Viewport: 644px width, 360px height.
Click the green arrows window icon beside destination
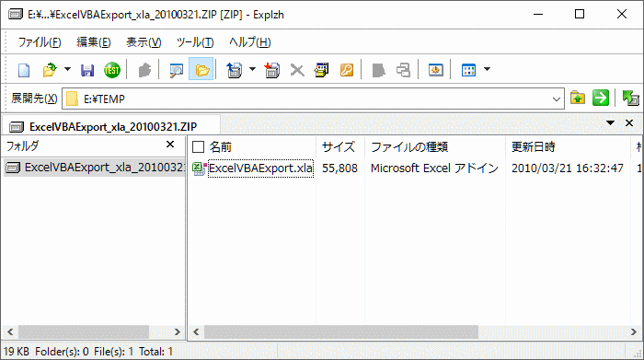[x=630, y=99]
